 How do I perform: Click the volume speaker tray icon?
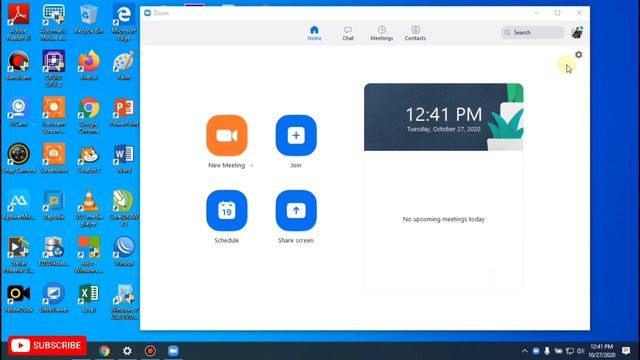tap(580, 351)
